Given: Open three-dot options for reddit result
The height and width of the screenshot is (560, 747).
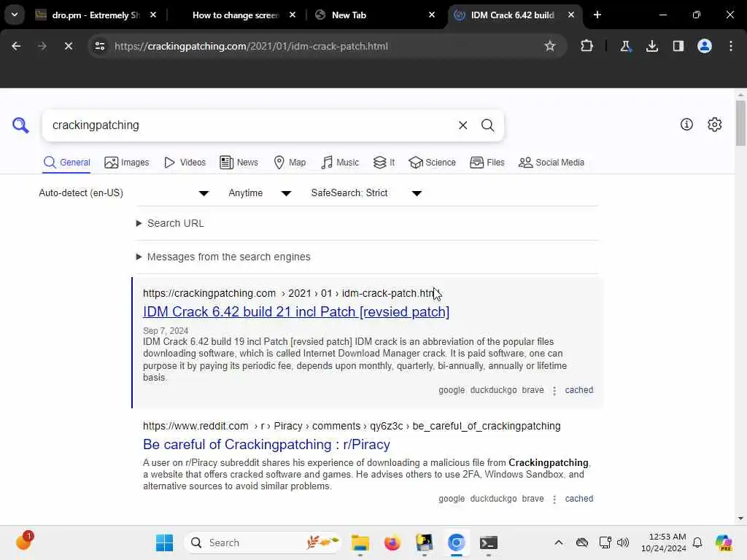Looking at the screenshot, I should pyautogui.click(x=554, y=499).
